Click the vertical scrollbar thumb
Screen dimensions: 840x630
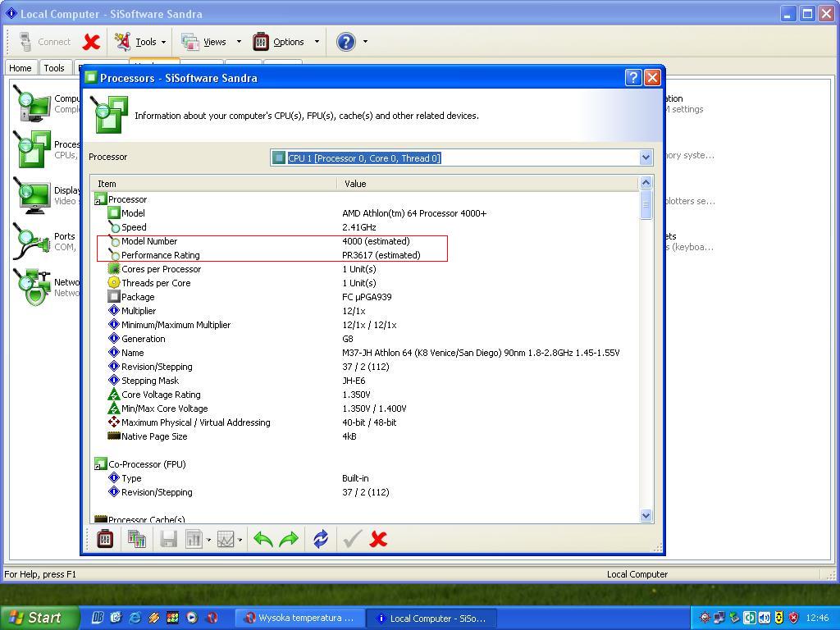point(646,204)
